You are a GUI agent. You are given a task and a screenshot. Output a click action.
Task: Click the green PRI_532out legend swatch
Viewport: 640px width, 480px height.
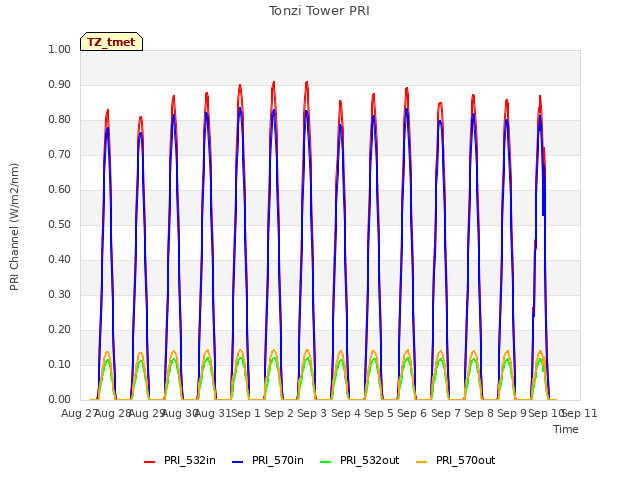pos(326,462)
